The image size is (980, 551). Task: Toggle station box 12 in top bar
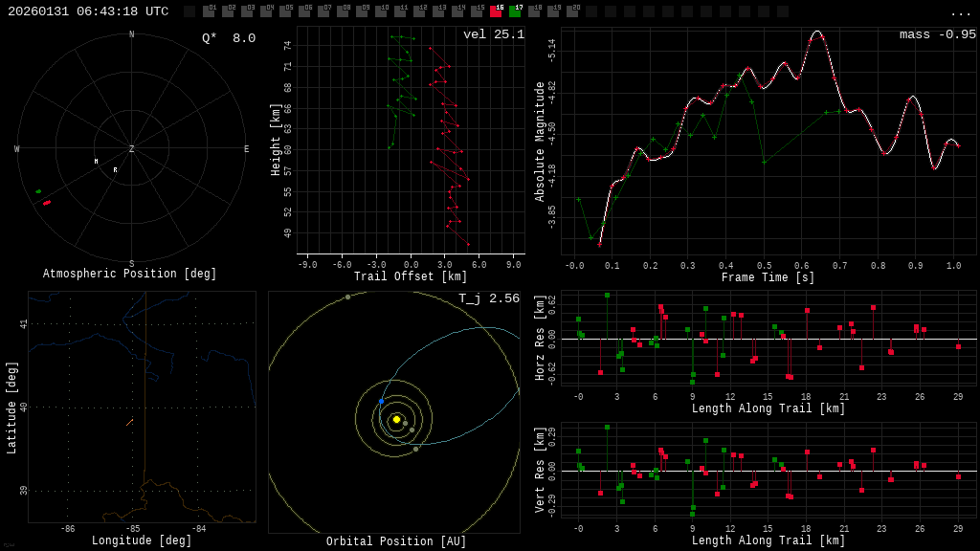[x=419, y=11]
